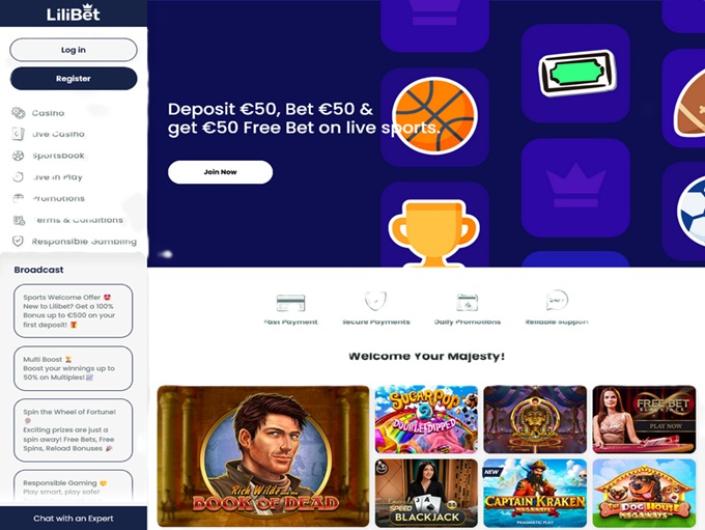Click the LiliBet logo
The width and height of the screenshot is (705, 530).
(73, 13)
